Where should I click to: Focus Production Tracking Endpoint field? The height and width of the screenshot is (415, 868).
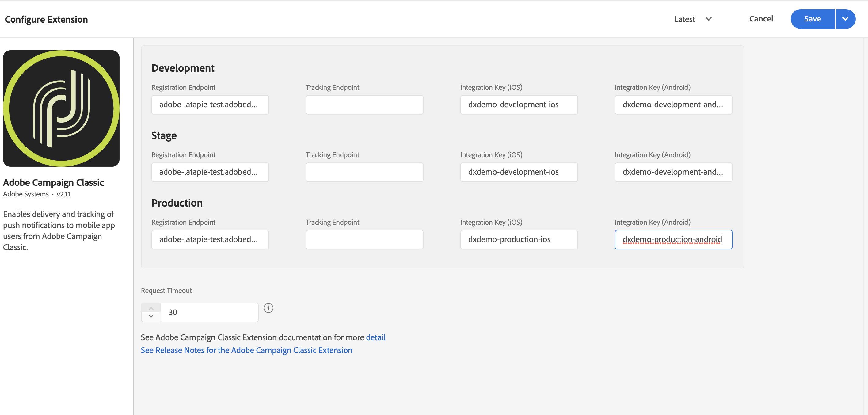coord(365,239)
